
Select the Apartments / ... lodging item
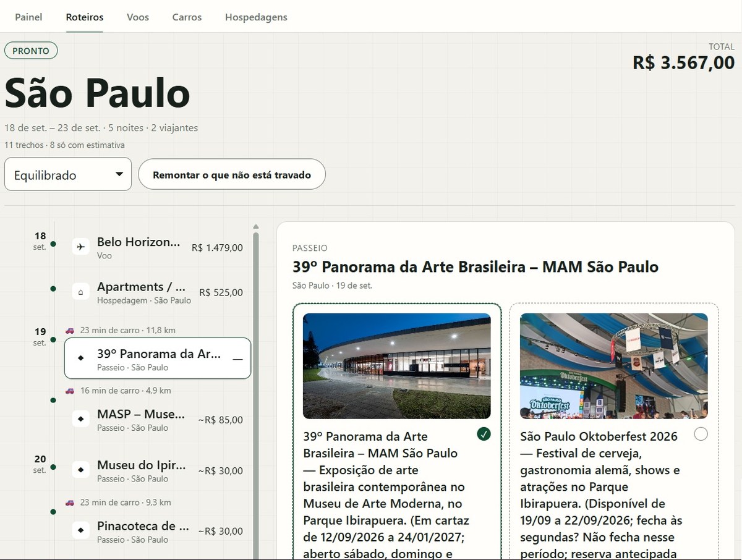pos(158,292)
